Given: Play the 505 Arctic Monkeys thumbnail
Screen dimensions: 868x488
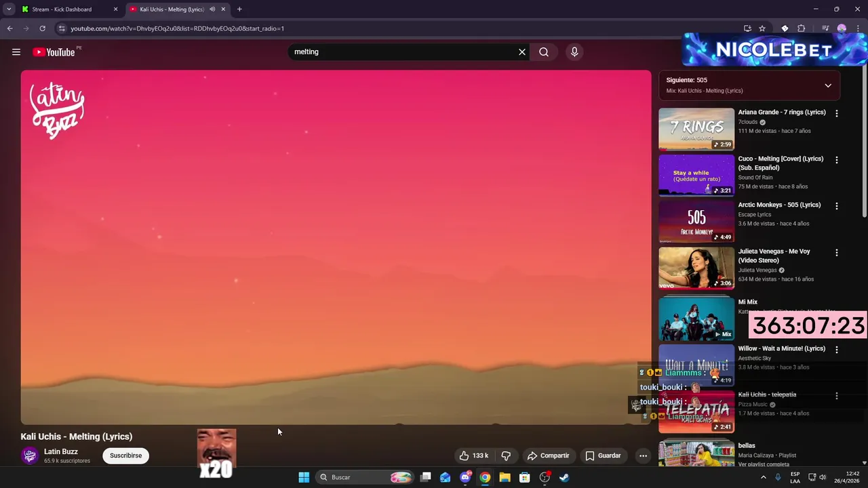Looking at the screenshot, I should click(696, 222).
